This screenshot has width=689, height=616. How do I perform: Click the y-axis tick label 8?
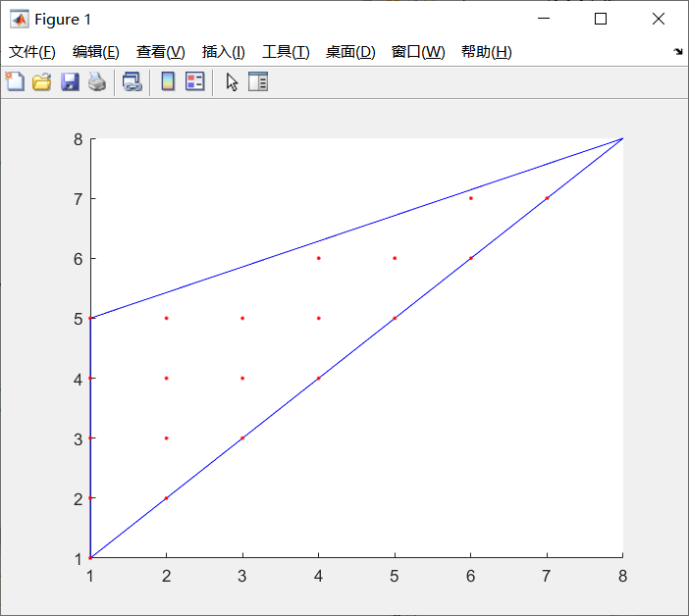pos(79,139)
